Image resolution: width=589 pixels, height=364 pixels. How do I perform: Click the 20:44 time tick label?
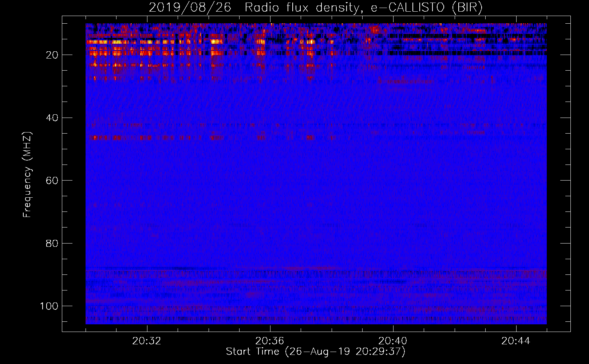click(516, 341)
